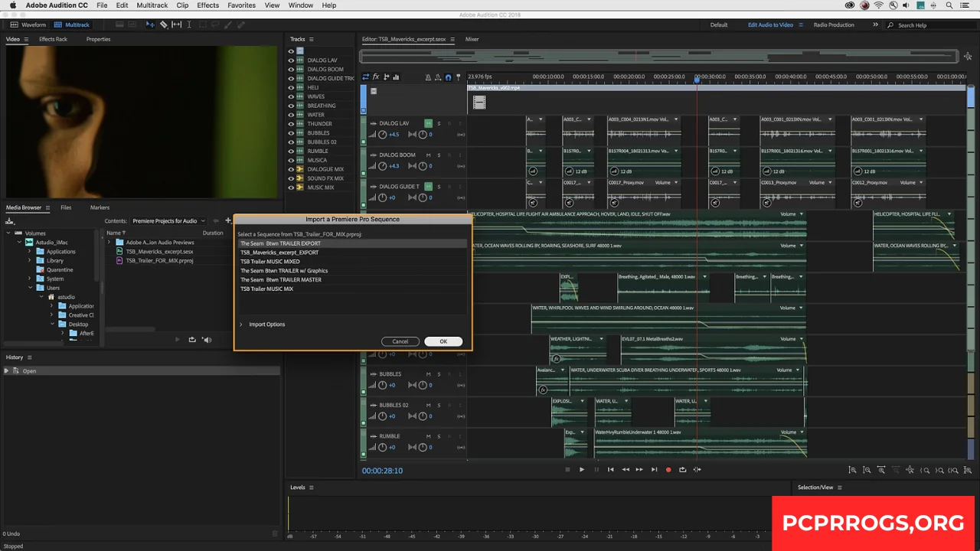Toggle mute M on DIALOG LAV track

(x=428, y=123)
